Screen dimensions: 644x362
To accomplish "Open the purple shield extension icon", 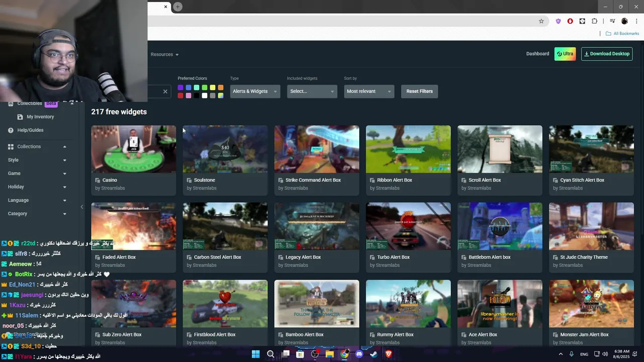I will point(558,21).
